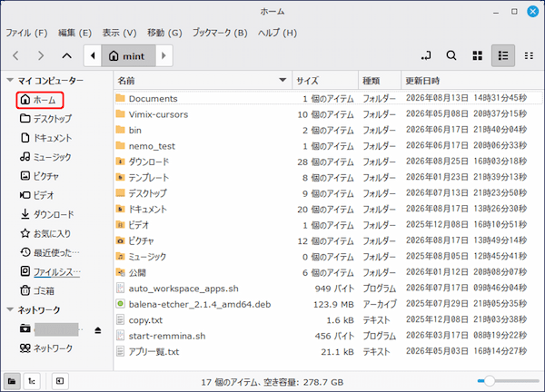This screenshot has width=545, height=392.
Task: Go up to parent folder arrow
Action: (x=66, y=55)
